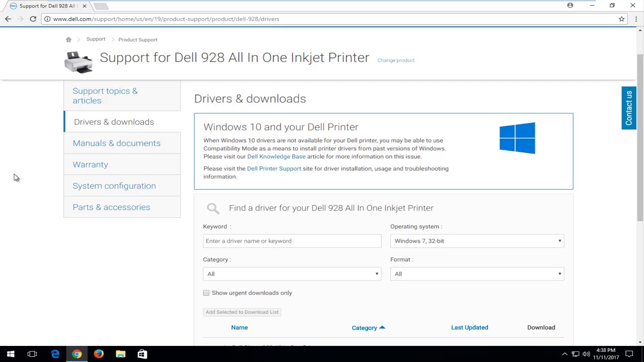Open Task View in taskbar
The image size is (644, 362).
point(32,354)
